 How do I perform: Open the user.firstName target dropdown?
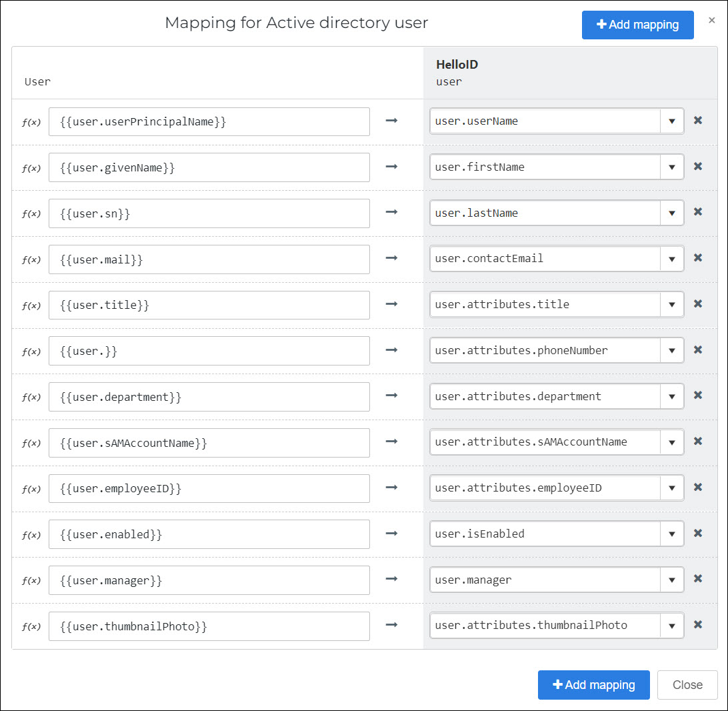[672, 167]
